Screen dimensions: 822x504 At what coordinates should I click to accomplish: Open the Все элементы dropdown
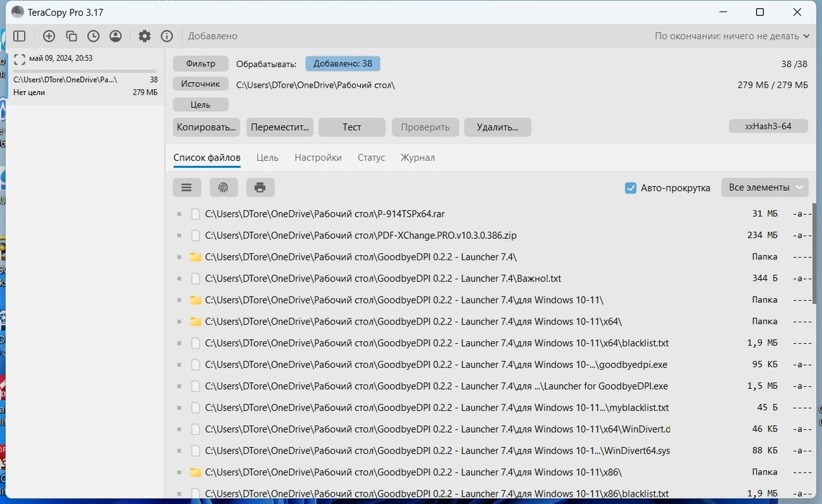[764, 188]
